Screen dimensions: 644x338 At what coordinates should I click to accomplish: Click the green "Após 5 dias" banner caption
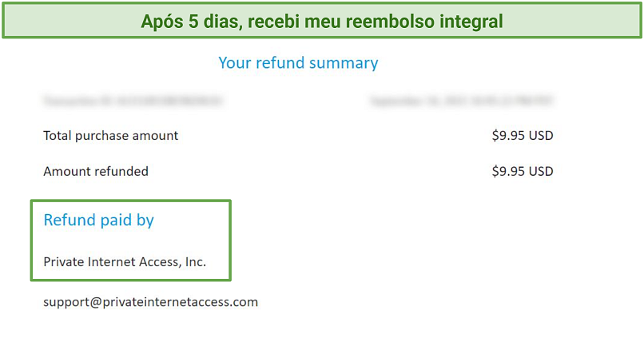pos(322,22)
